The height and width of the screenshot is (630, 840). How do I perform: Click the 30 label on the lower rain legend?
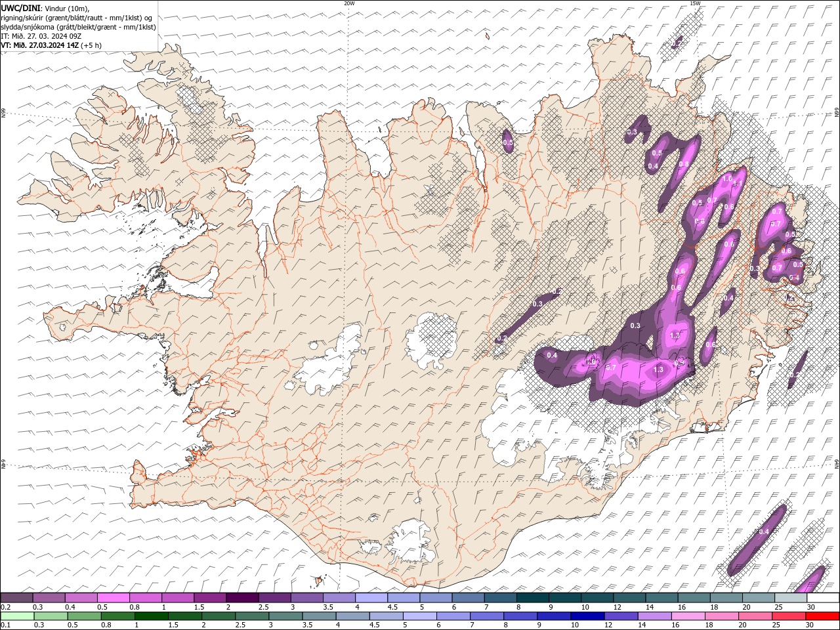click(x=809, y=625)
